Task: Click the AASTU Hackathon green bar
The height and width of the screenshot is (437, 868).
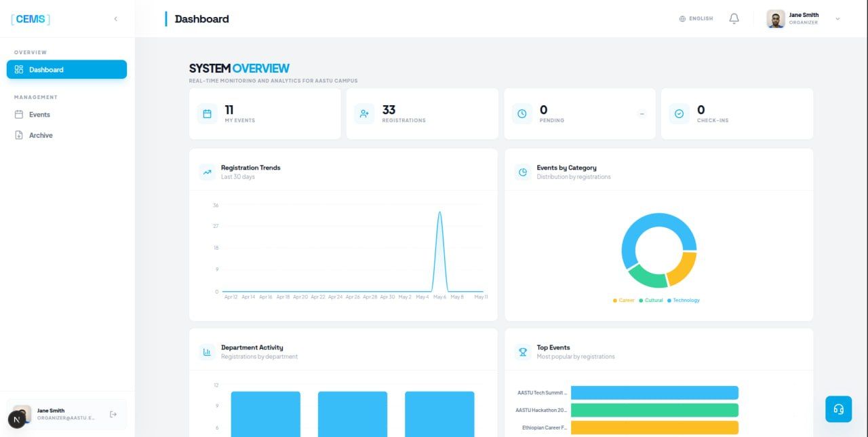Action: click(654, 410)
